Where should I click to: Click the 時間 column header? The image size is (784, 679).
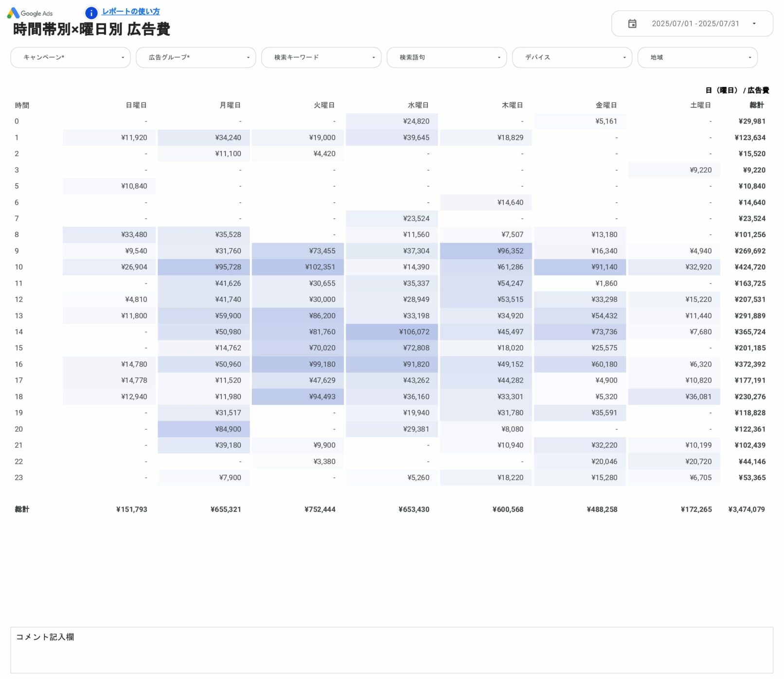click(22, 105)
